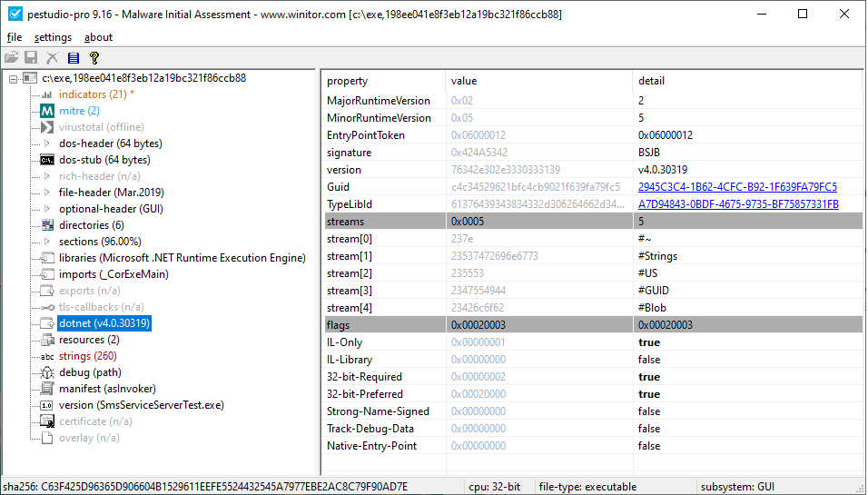The height and width of the screenshot is (495, 868).
Task: Click the detail column header
Action: [x=746, y=81]
